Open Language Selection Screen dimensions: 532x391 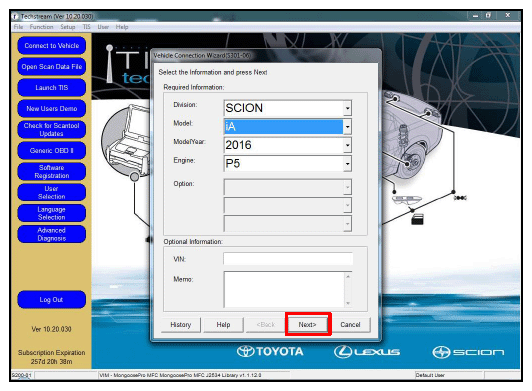click(x=52, y=213)
